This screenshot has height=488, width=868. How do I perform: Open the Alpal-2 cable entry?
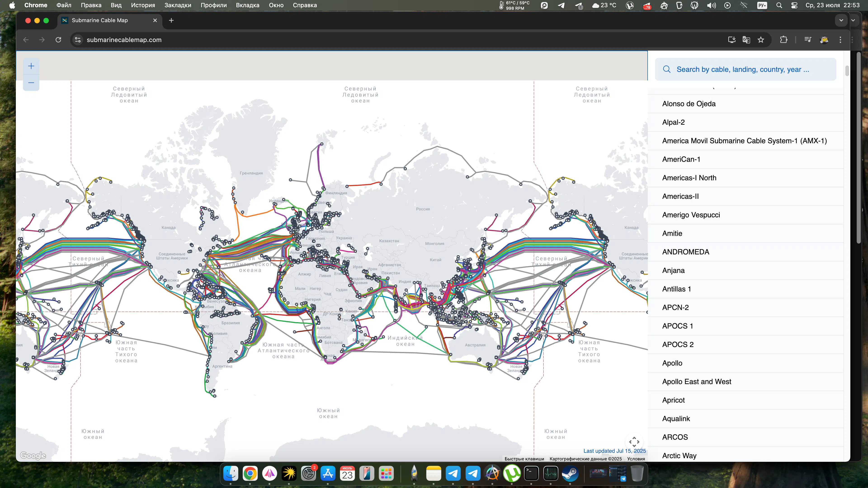point(745,122)
